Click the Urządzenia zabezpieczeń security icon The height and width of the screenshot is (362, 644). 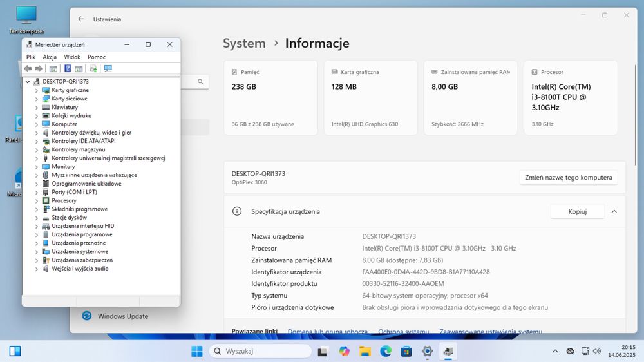point(46,260)
